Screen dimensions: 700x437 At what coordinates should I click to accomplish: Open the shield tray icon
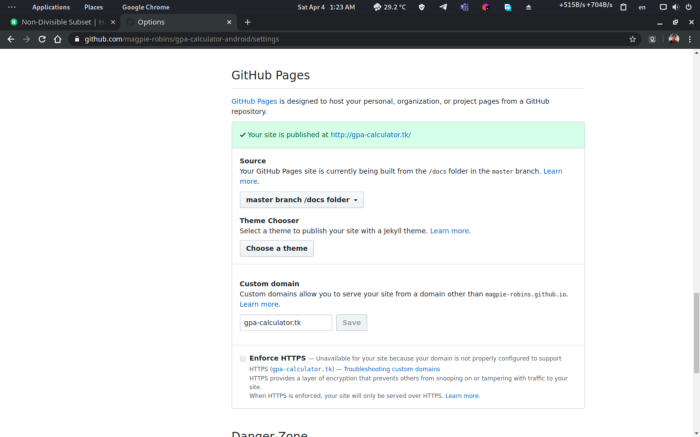click(421, 7)
